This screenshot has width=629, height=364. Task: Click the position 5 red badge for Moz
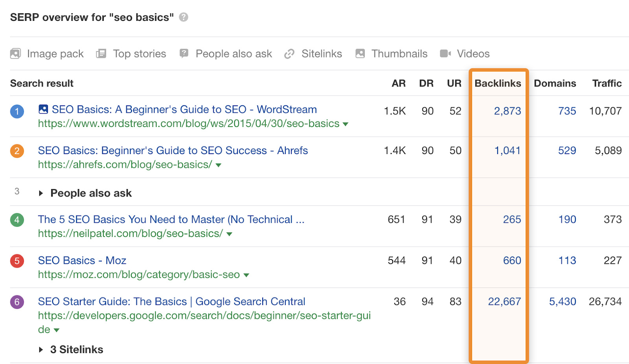(x=17, y=261)
